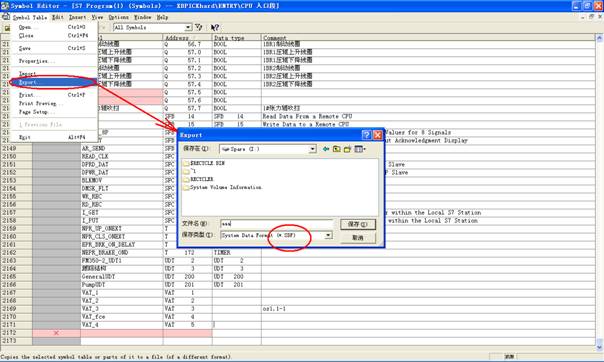
Task: Click the save button in Export dialog
Action: click(x=358, y=224)
